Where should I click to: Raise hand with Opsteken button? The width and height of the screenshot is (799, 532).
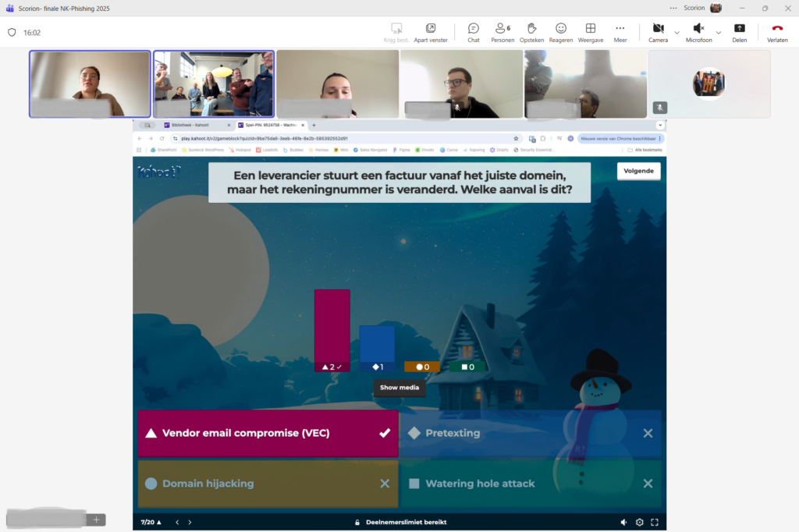[x=531, y=32]
